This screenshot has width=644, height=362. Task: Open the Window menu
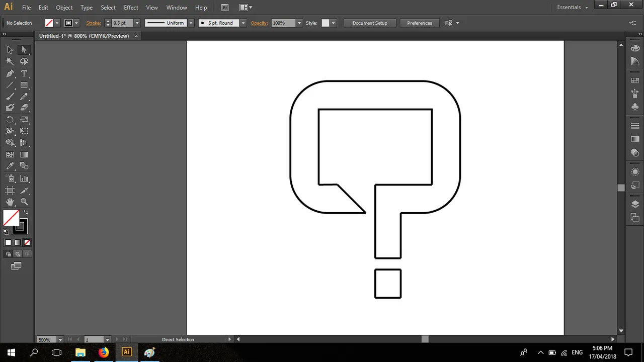pyautogui.click(x=177, y=8)
